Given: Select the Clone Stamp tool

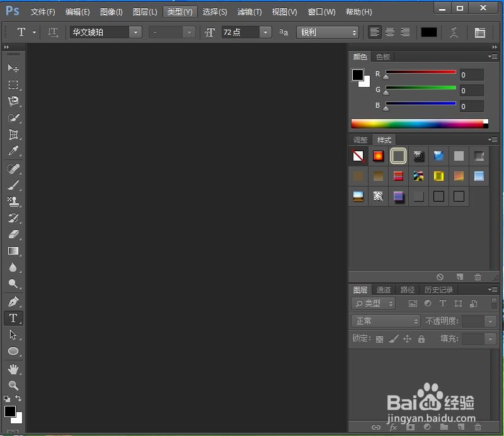Looking at the screenshot, I should (13, 202).
